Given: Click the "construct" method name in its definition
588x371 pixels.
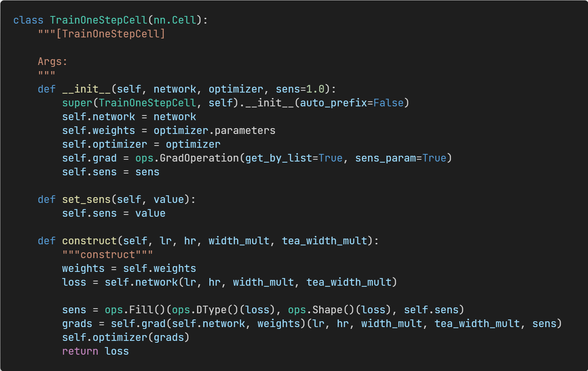Looking at the screenshot, I should [x=89, y=241].
